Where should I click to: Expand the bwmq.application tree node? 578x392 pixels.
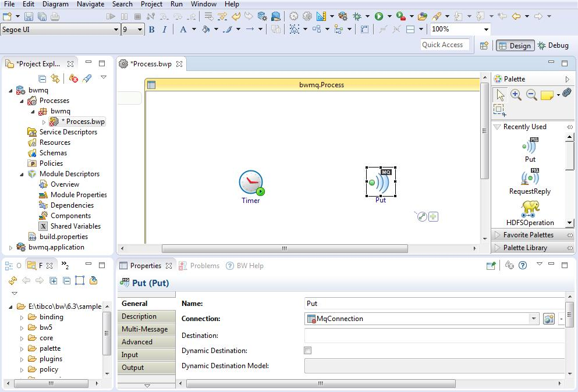click(10, 248)
